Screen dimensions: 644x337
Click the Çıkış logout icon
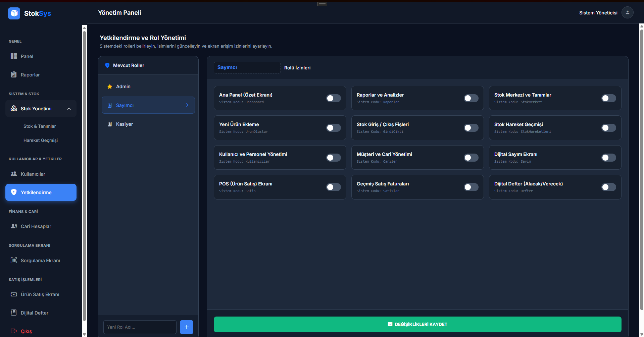click(14, 331)
